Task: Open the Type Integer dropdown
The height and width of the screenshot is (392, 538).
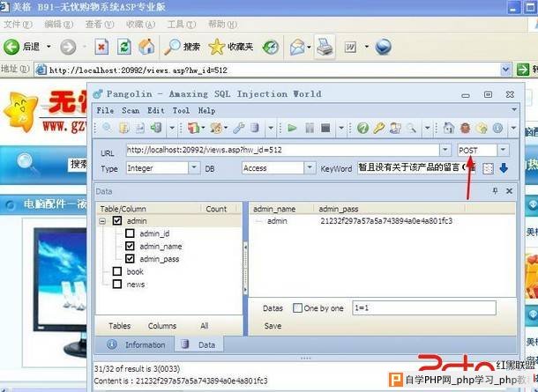Action: click(x=194, y=168)
